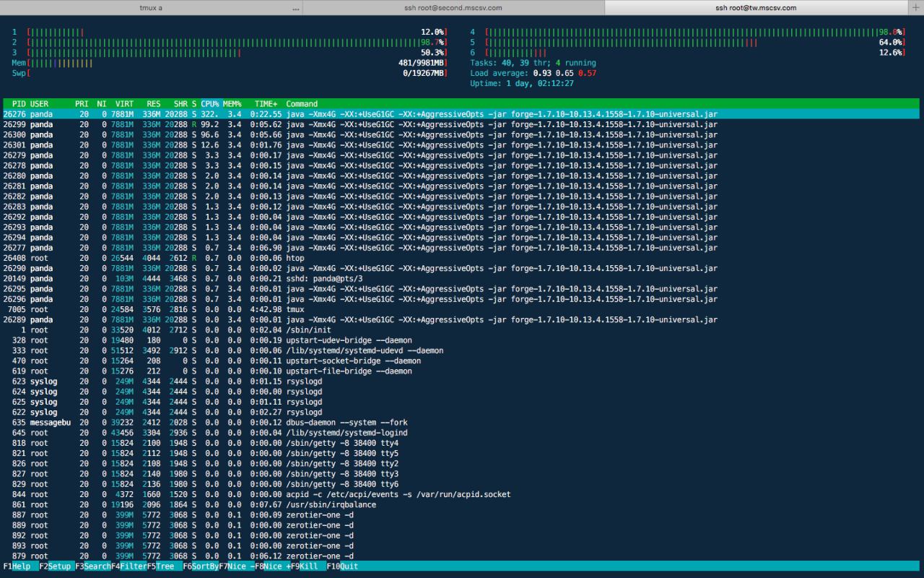Select java process row PID 26299
The height and width of the screenshot is (578, 924).
[461, 124]
